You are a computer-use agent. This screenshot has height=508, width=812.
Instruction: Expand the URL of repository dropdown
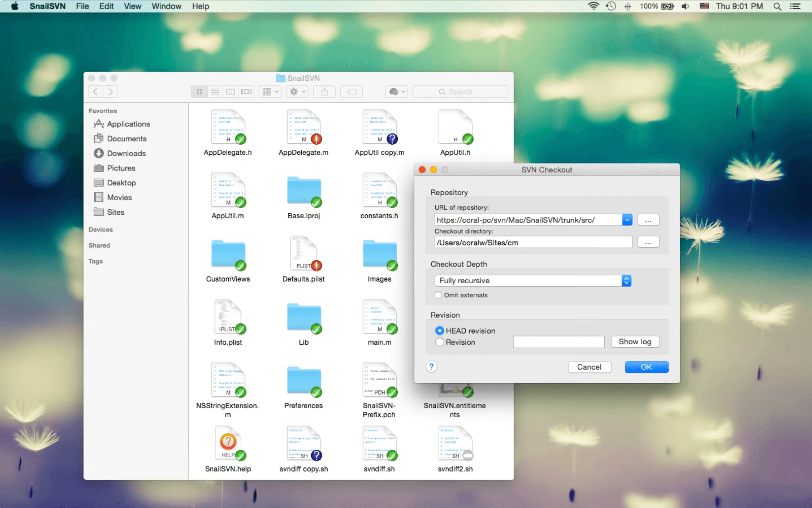[627, 220]
